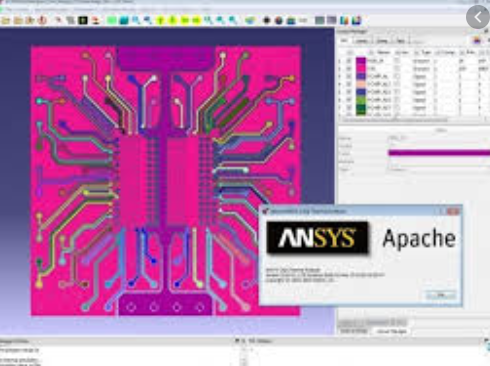Click the rightmost colorful chart toolbar icon
Viewport: 490px width, 366px height.
click(356, 21)
